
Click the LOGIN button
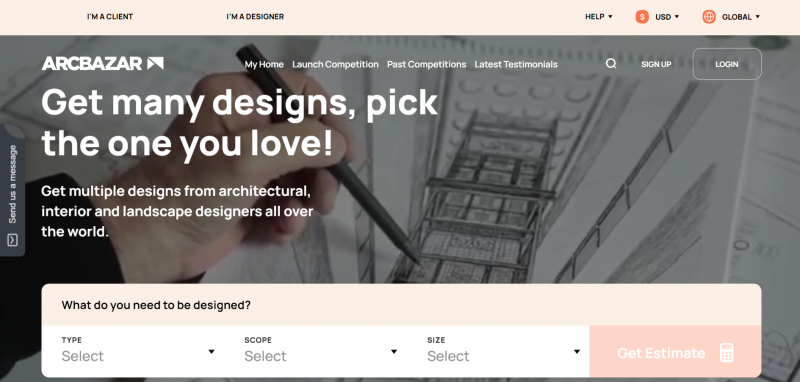[x=727, y=64]
